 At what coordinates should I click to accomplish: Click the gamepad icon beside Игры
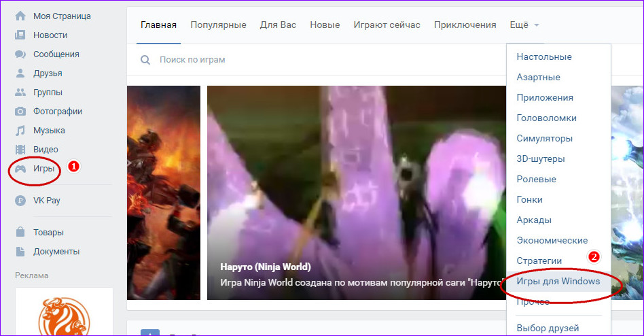click(x=20, y=169)
